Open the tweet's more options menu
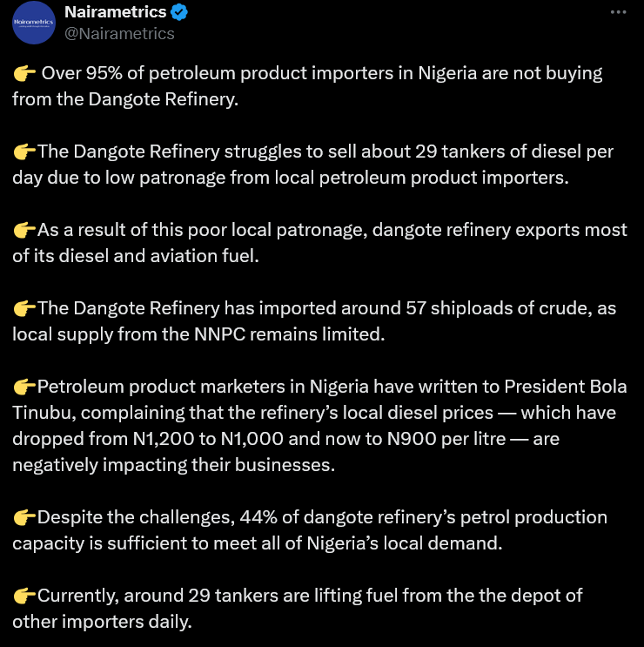 pos(619,12)
